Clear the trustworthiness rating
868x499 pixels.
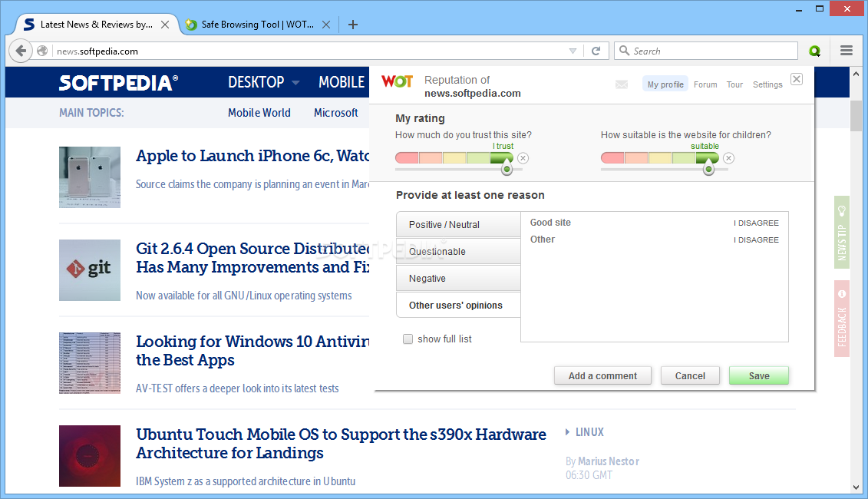[x=523, y=158]
